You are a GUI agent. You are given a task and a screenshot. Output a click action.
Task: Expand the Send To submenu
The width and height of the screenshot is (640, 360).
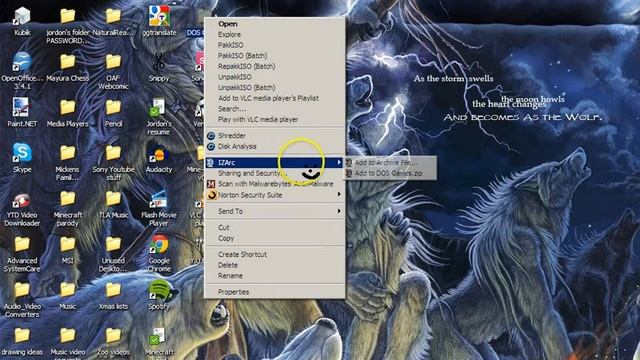point(274,211)
